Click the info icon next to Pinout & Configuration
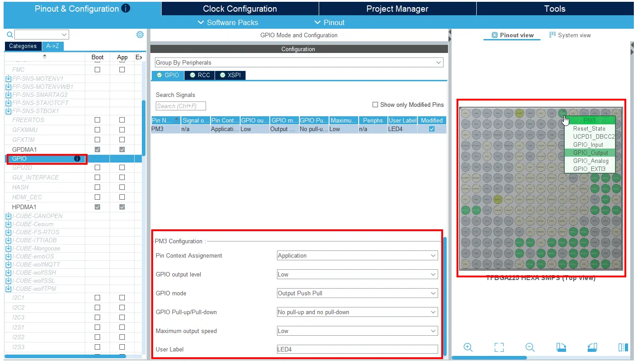Viewport: 637px width, 364px height. tap(126, 9)
